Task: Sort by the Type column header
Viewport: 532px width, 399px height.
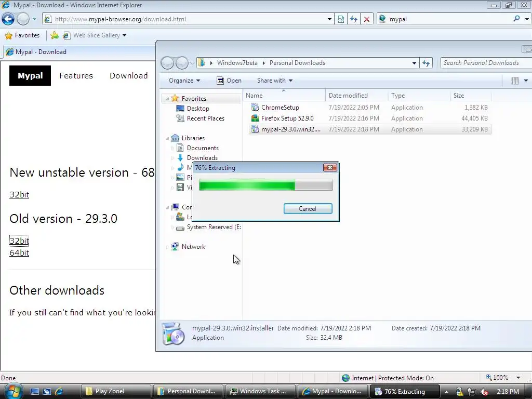Action: point(419,96)
